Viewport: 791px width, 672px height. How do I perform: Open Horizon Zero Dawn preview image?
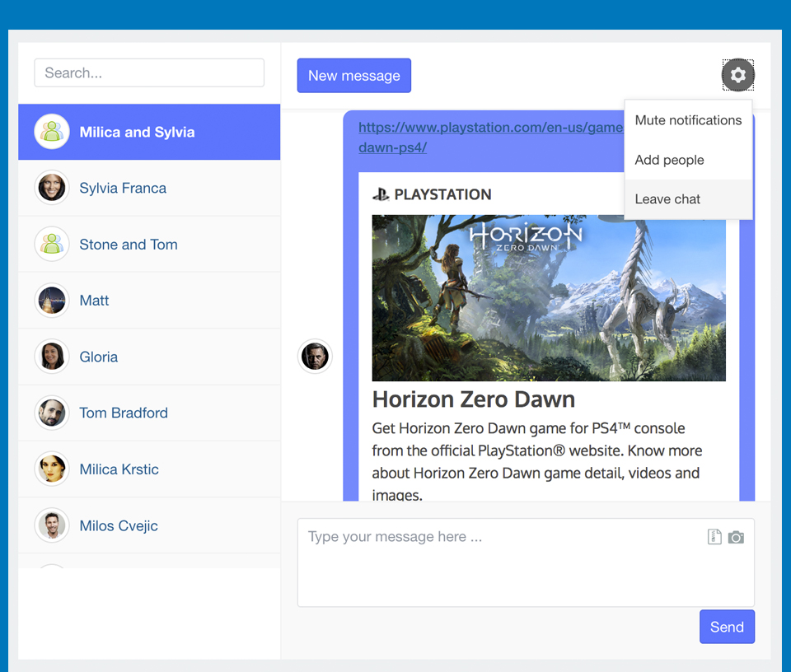pyautogui.click(x=549, y=298)
